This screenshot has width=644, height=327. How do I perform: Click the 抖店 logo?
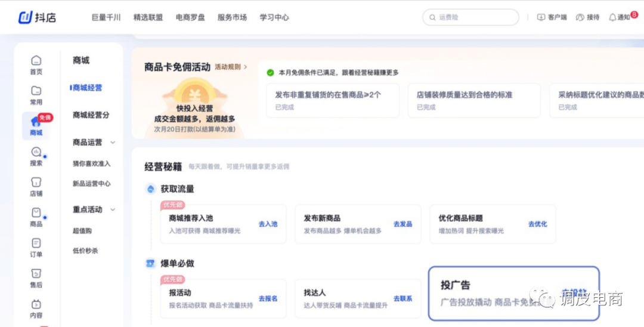(x=37, y=17)
